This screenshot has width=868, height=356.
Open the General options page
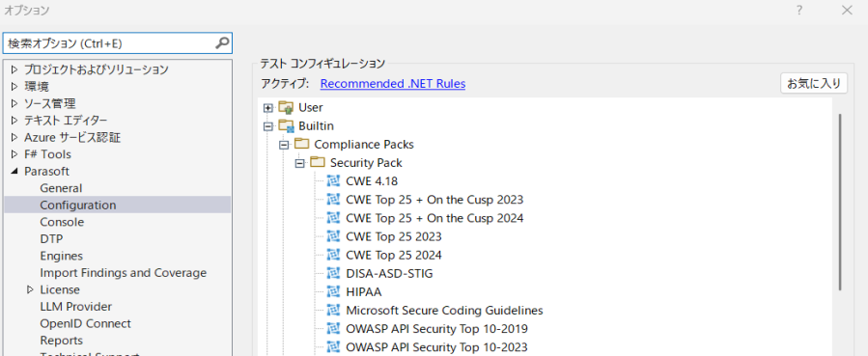61,188
